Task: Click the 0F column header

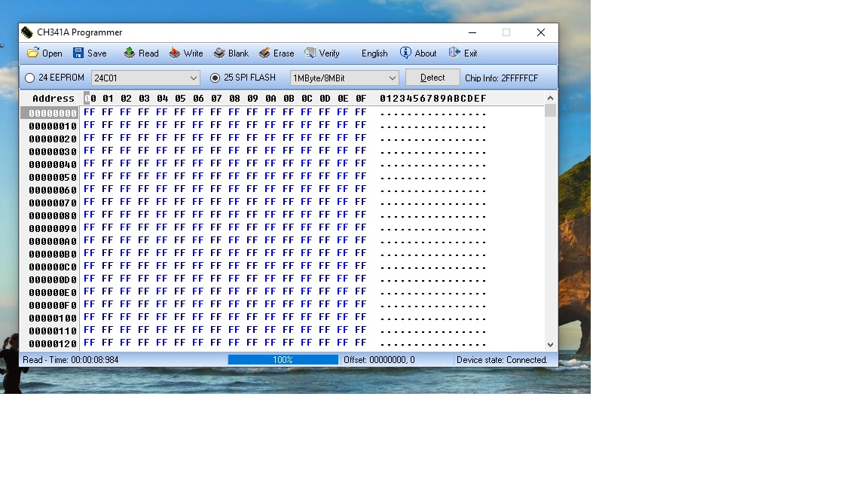Action: (361, 99)
